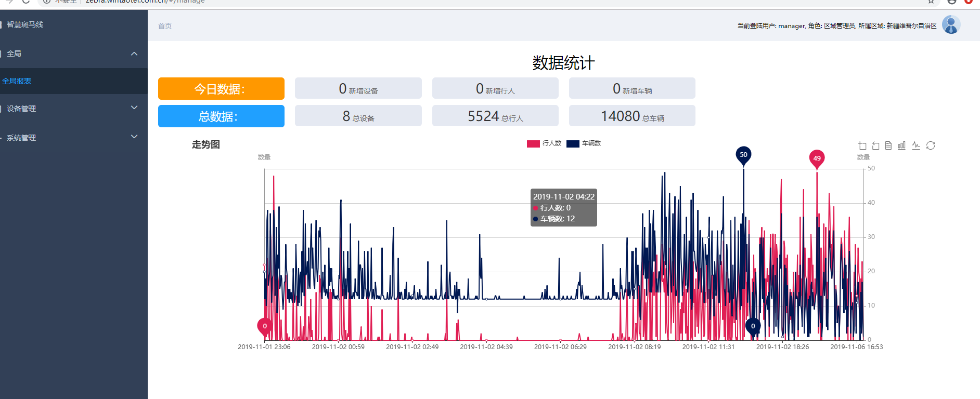Image resolution: width=980 pixels, height=399 pixels.
Task: Collapse the 全局 sidebar section
Action: pyautogui.click(x=134, y=54)
